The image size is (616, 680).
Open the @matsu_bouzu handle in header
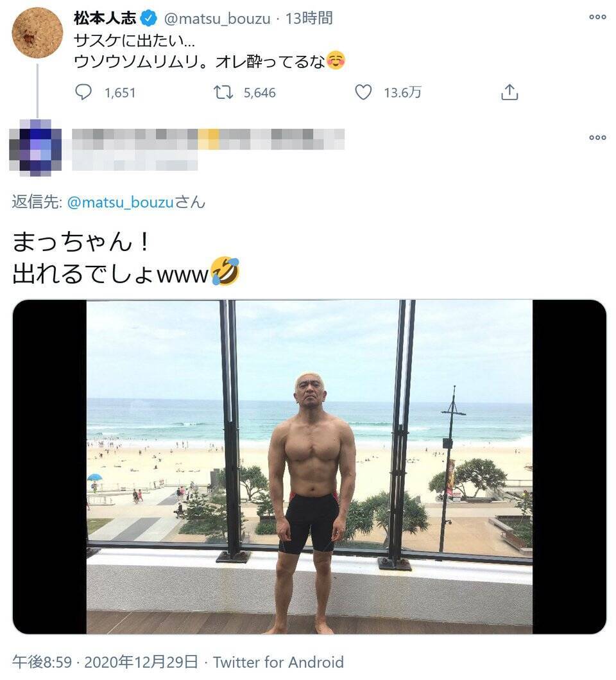pyautogui.click(x=217, y=19)
